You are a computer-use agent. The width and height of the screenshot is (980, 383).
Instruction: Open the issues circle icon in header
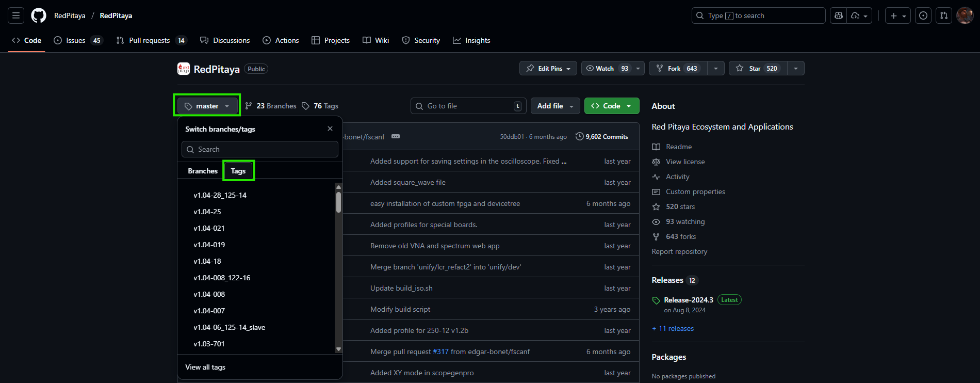pos(923,15)
